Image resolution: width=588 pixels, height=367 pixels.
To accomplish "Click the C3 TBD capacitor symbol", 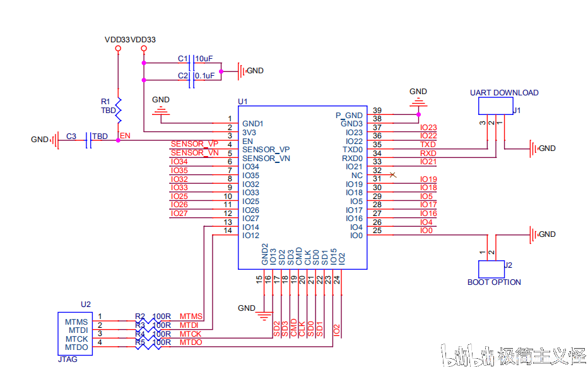I will pyautogui.click(x=88, y=140).
